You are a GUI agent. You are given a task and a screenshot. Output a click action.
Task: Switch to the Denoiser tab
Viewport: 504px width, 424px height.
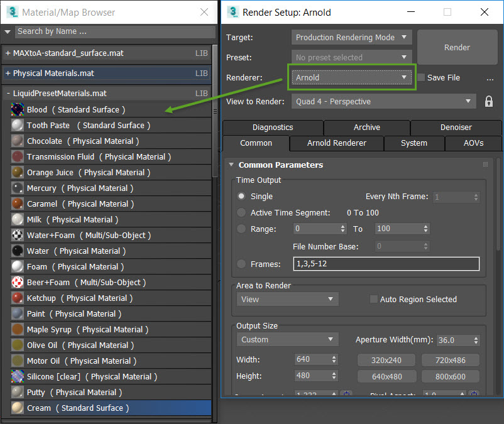(456, 128)
